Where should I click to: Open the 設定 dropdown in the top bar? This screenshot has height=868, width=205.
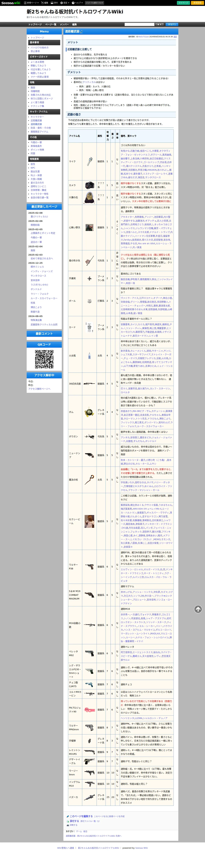[x=65, y=3]
